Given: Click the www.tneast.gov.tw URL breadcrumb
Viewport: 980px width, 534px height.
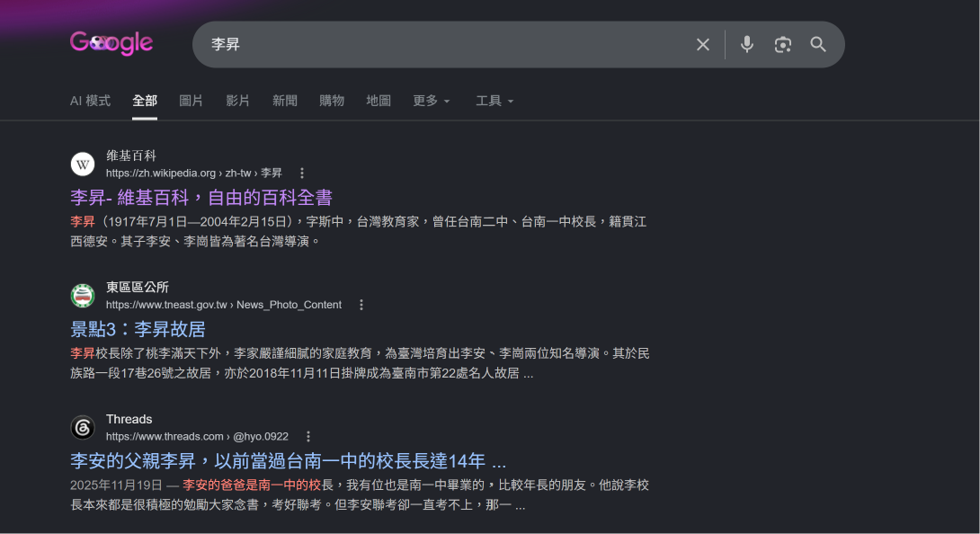Looking at the screenshot, I should 224,305.
